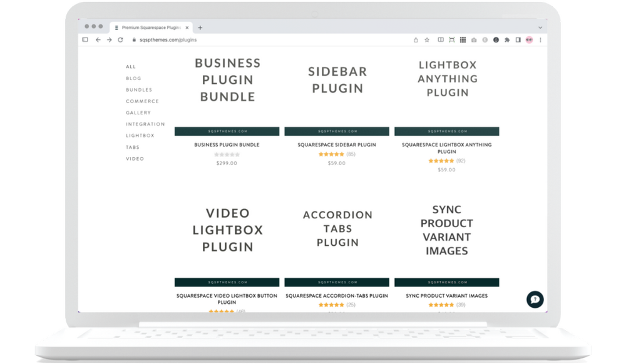Open the chat help bubble

click(535, 300)
